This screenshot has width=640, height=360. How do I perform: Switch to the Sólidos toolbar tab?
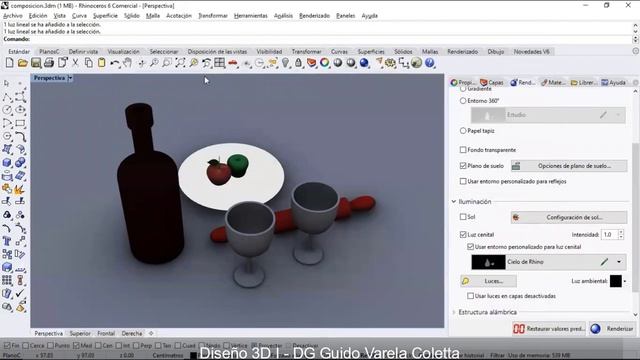[403, 52]
